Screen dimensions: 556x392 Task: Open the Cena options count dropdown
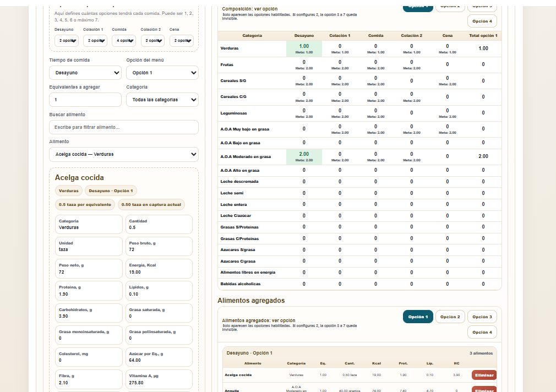pos(182,40)
